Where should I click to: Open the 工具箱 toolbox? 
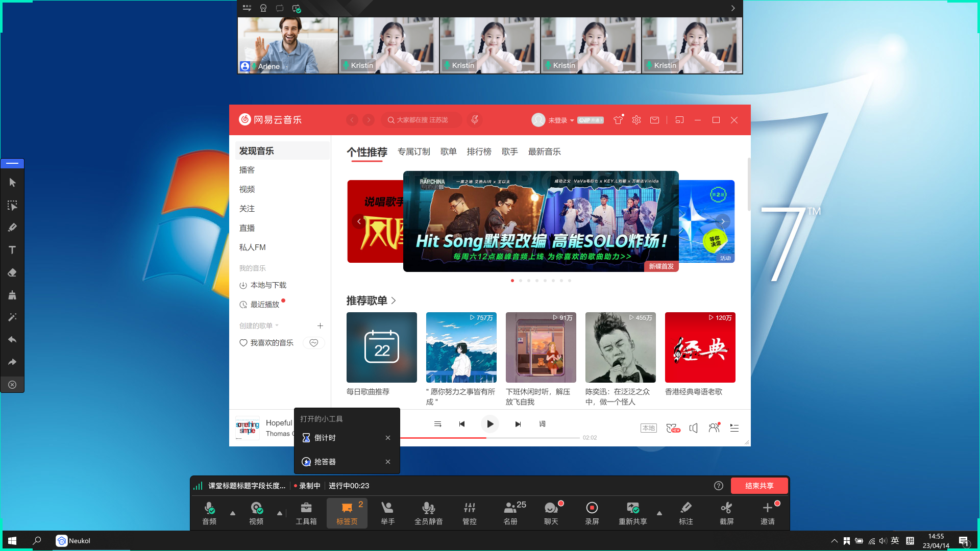click(x=306, y=513)
